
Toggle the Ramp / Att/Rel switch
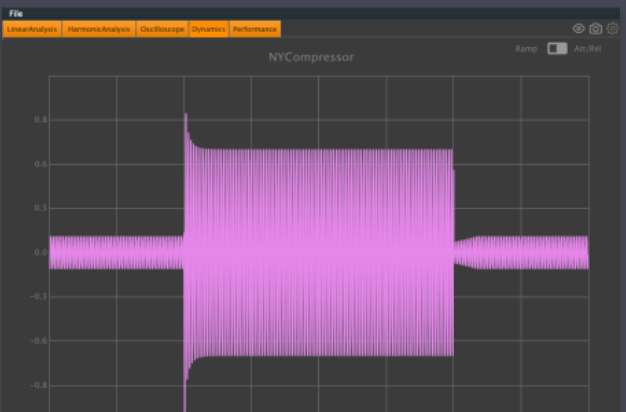[x=557, y=49]
